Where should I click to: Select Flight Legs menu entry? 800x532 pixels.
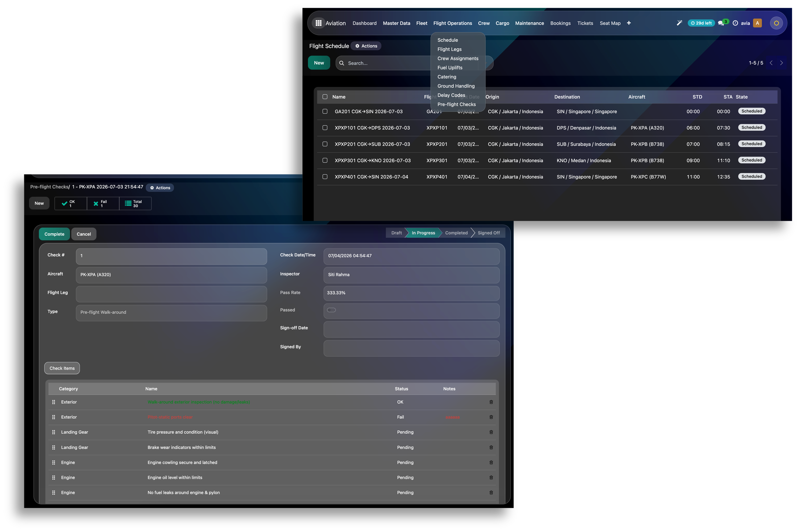point(449,49)
